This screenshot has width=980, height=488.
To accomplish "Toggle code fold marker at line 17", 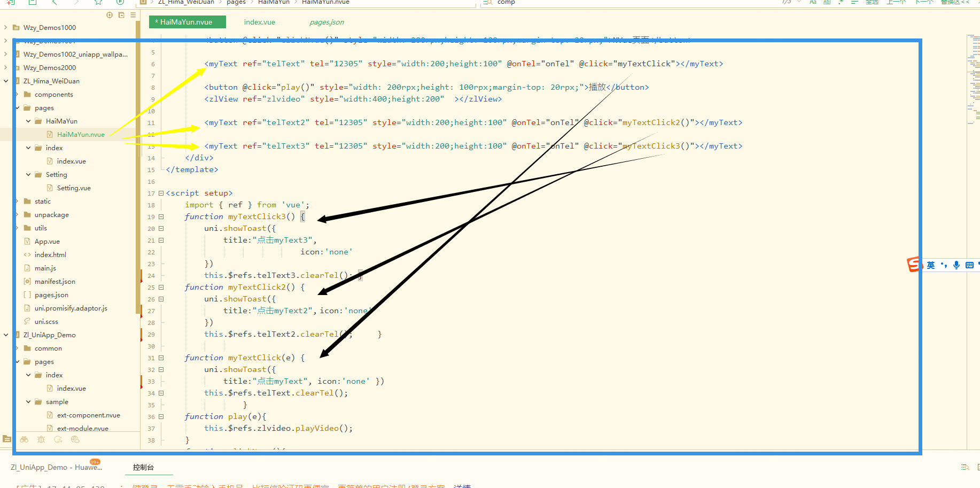I will coord(161,193).
